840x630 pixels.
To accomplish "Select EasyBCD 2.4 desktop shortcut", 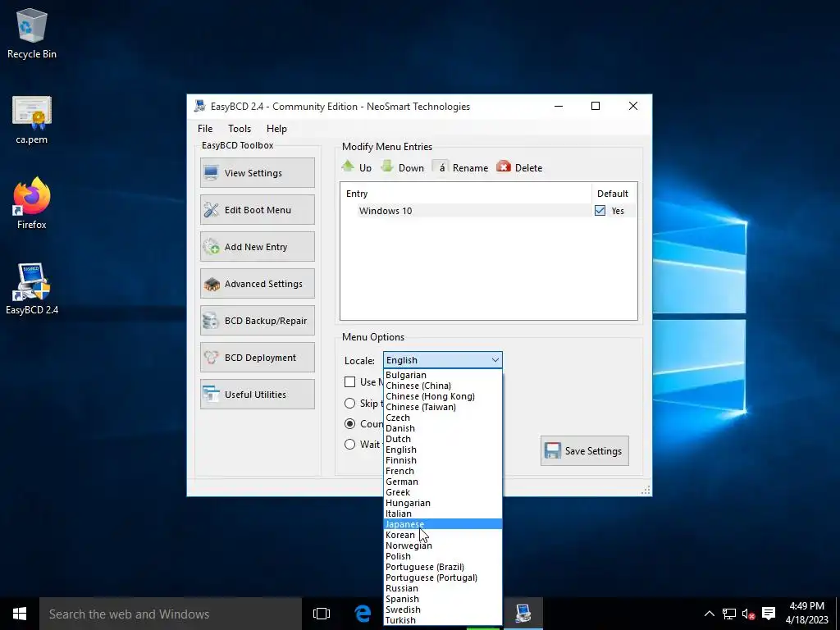I will (x=32, y=290).
